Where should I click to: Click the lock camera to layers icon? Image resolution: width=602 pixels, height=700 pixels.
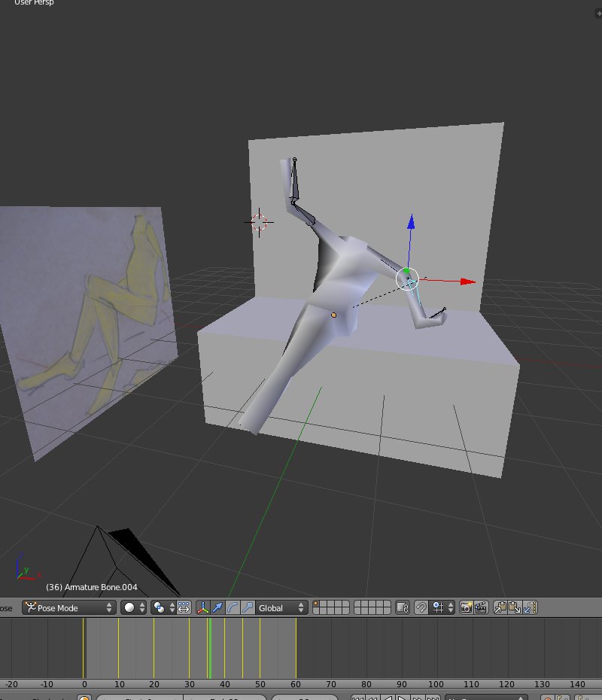403,607
